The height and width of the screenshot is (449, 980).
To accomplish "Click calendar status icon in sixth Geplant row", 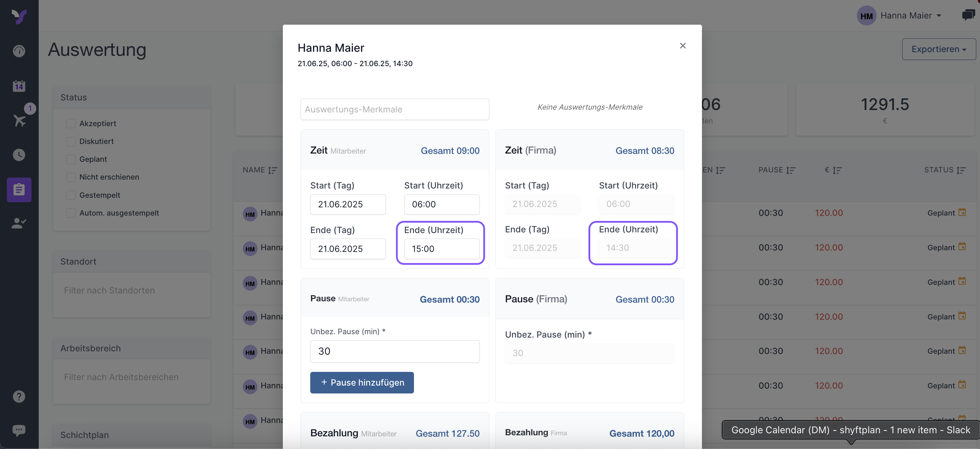I will point(962,385).
